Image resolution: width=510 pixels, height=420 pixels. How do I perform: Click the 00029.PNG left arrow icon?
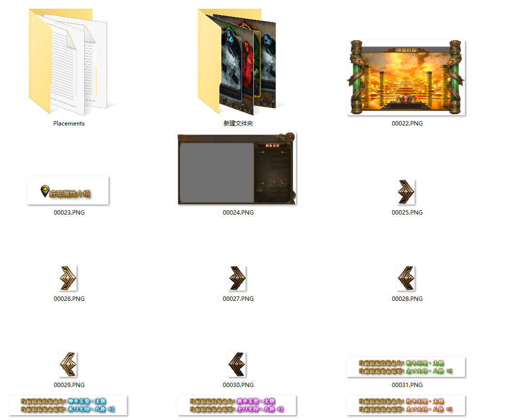pyautogui.click(x=68, y=364)
